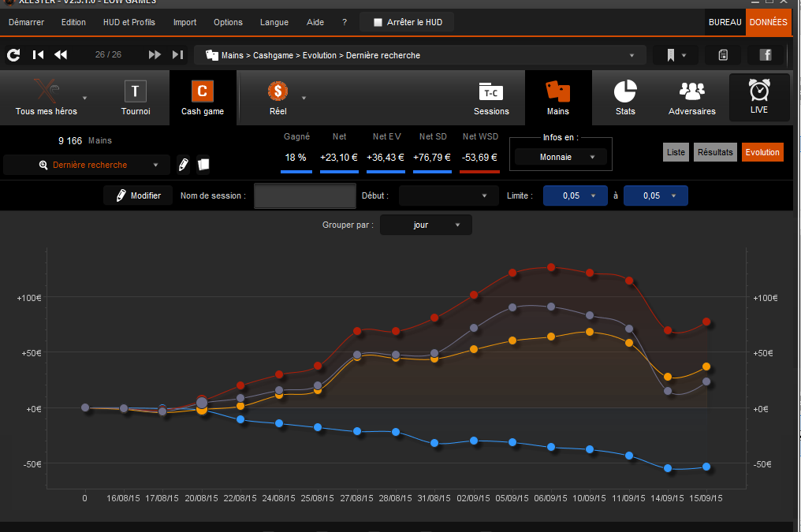Image resolution: width=801 pixels, height=532 pixels.
Task: Open the Import menu
Action: [x=185, y=23]
